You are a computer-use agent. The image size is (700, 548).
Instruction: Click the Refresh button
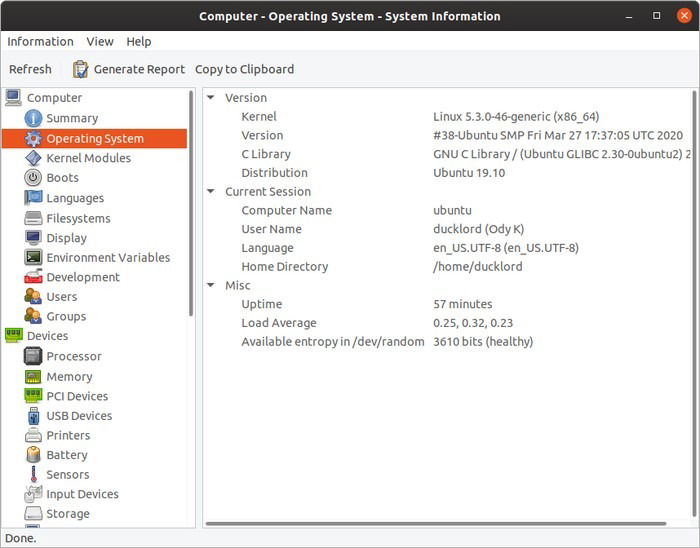click(x=30, y=69)
